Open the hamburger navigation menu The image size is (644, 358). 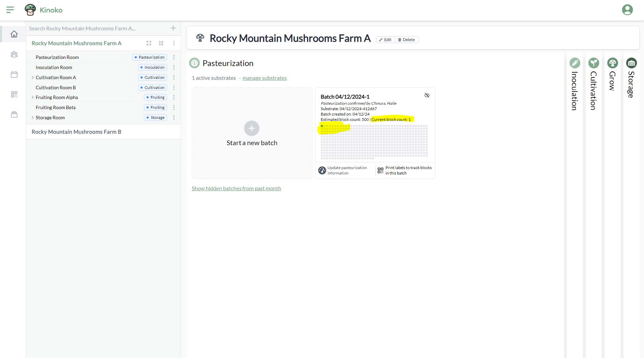[x=10, y=10]
